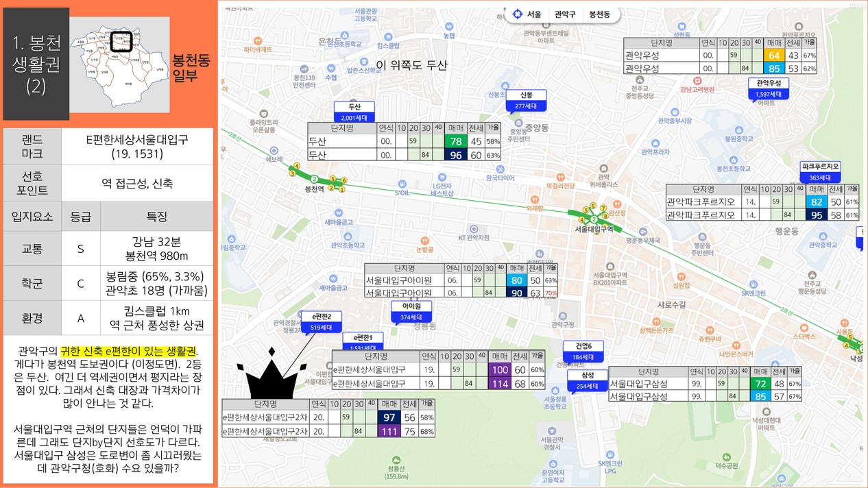Click the '역 접근성, 신축' cell

point(137,184)
